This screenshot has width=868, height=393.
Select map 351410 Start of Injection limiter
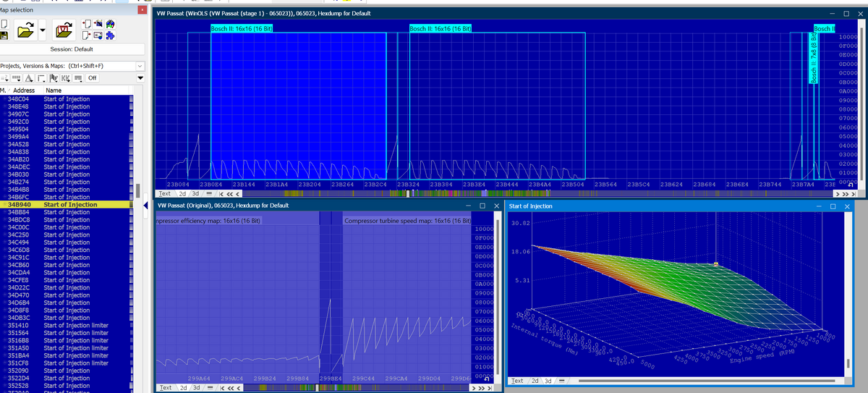point(68,326)
